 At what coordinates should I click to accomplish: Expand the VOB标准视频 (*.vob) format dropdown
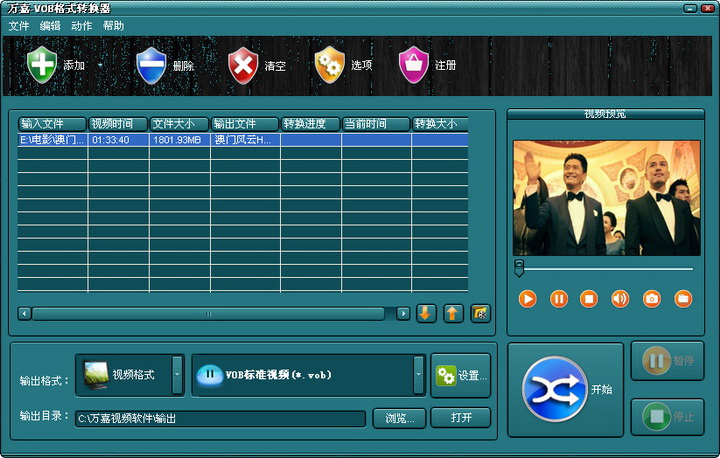click(418, 375)
